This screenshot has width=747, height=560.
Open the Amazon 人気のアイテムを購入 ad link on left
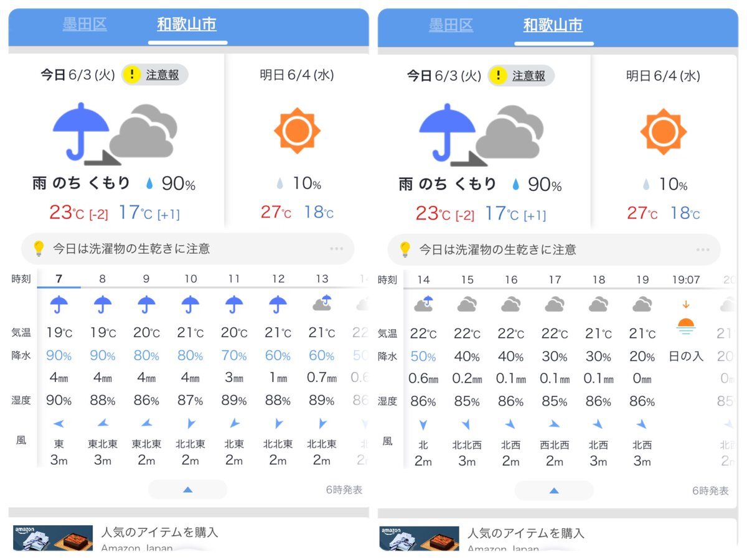[160, 533]
